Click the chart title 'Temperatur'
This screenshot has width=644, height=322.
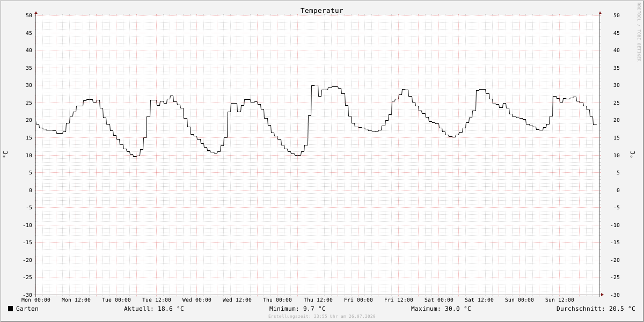[x=321, y=10]
